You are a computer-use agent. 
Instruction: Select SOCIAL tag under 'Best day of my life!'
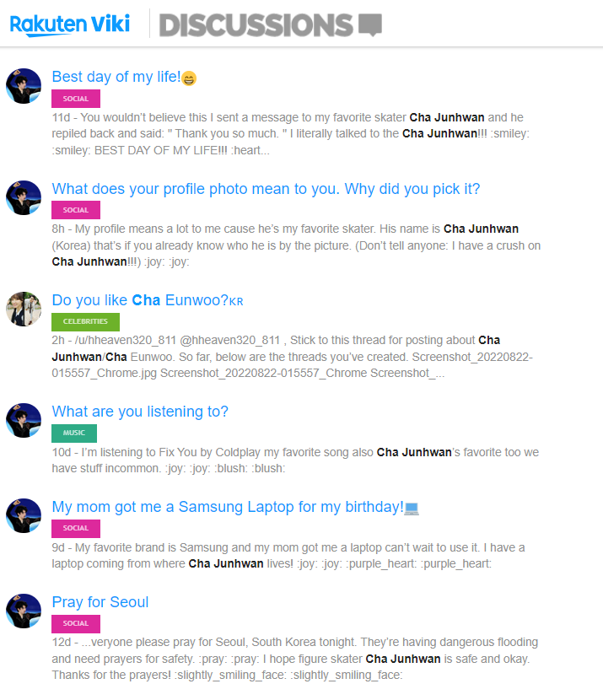pos(76,99)
